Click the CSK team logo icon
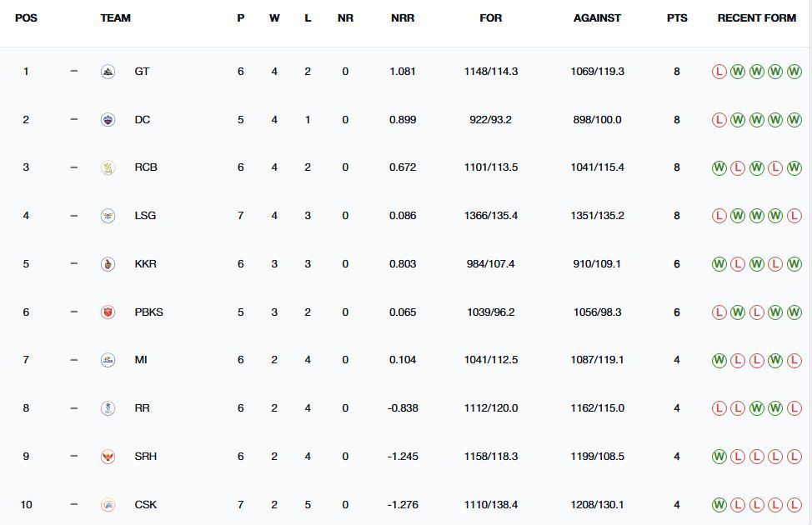The height and width of the screenshot is (525, 812). (108, 504)
